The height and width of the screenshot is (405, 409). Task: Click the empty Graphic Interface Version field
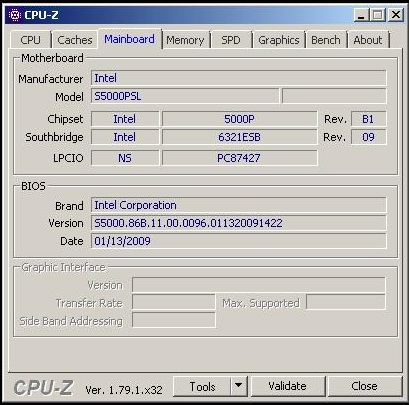tap(259, 285)
